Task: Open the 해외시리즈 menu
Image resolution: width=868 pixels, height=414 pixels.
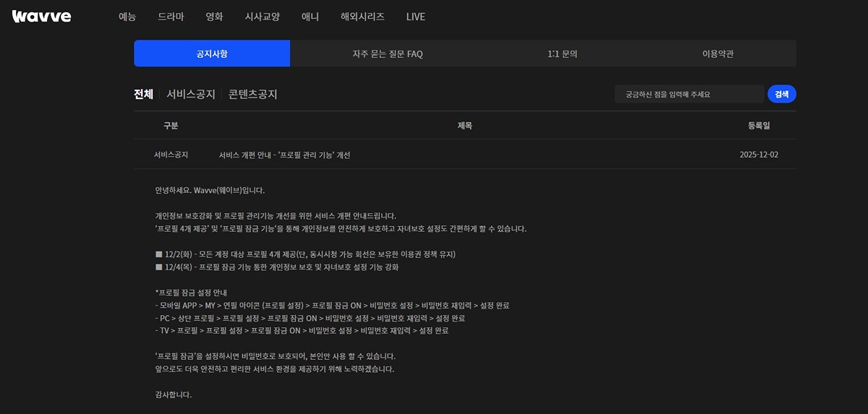Action: click(x=362, y=16)
